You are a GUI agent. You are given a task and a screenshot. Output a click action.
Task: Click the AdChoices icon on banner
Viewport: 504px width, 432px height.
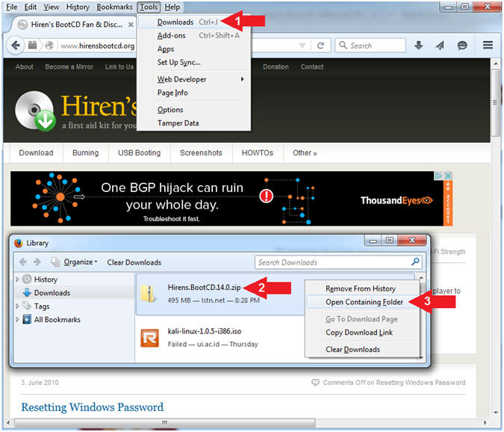coord(438,176)
